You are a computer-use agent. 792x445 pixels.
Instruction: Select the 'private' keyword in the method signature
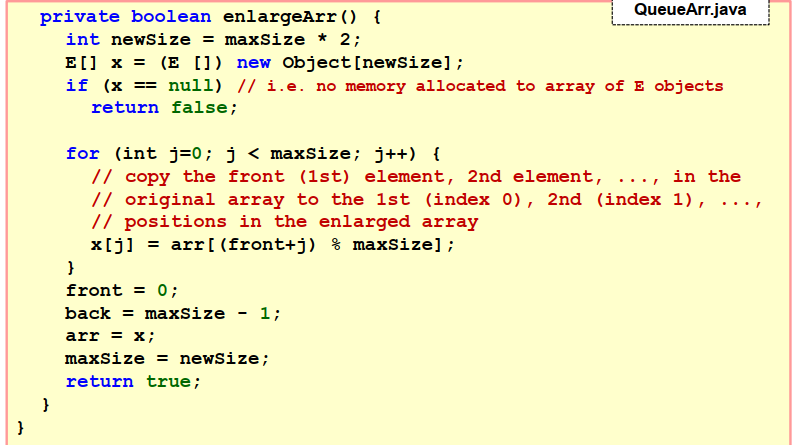[x=80, y=17]
